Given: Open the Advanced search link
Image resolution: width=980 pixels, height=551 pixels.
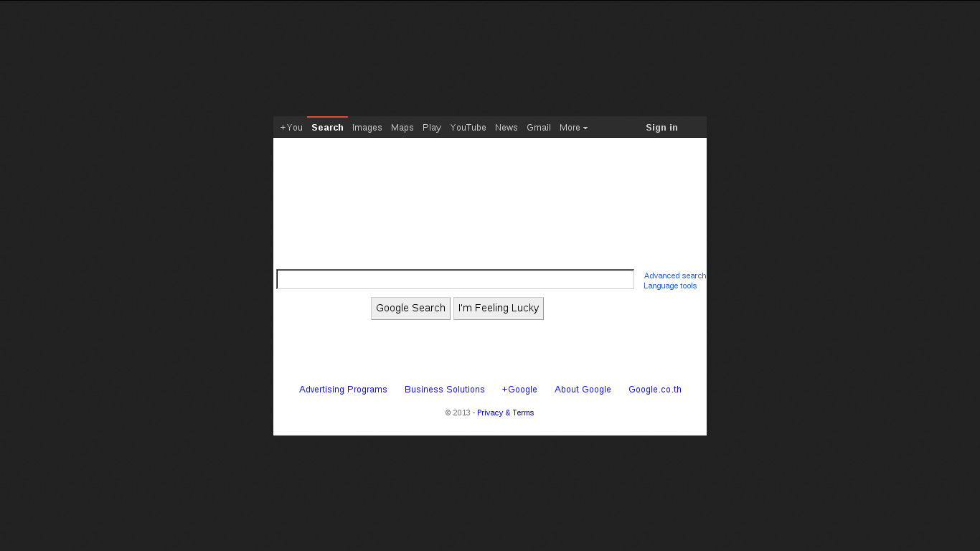Looking at the screenshot, I should click(675, 275).
